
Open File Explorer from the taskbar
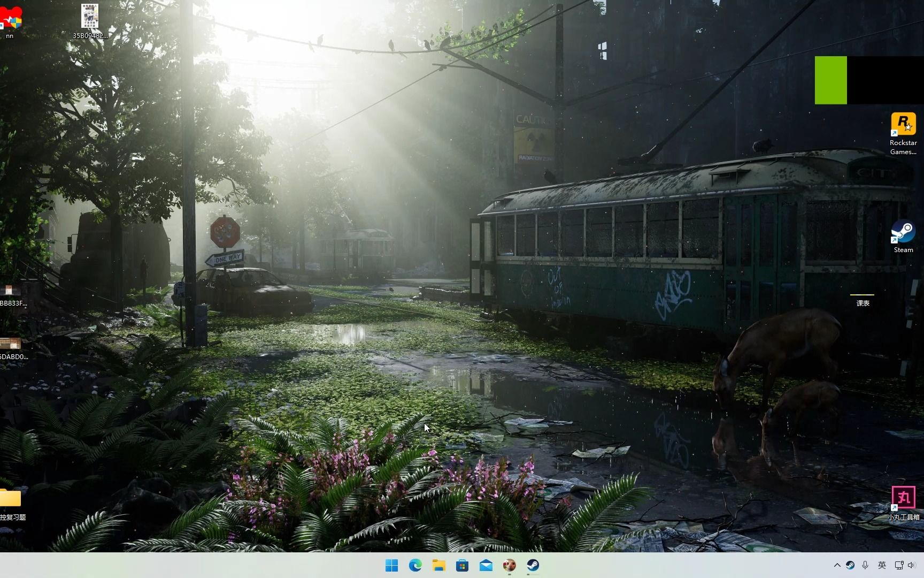(438, 565)
